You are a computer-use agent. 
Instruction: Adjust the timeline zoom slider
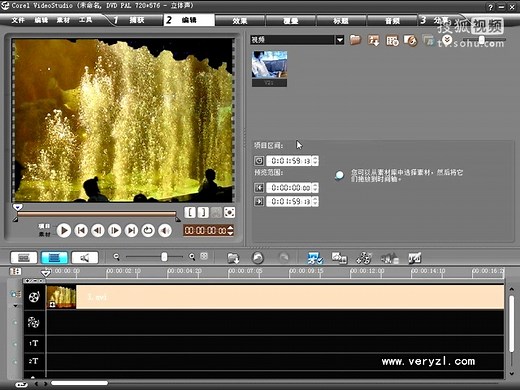164,257
